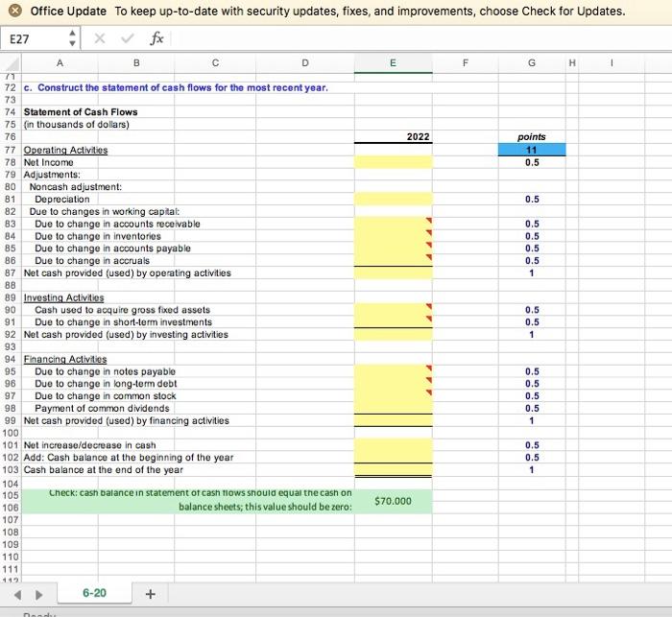Select yellow cell for acquiring gross fixed assets

click(393, 310)
